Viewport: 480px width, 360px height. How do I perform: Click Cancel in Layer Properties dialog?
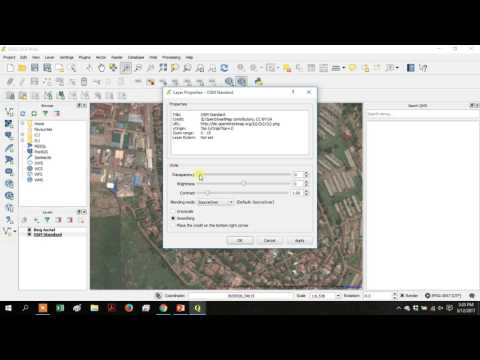pos(270,240)
